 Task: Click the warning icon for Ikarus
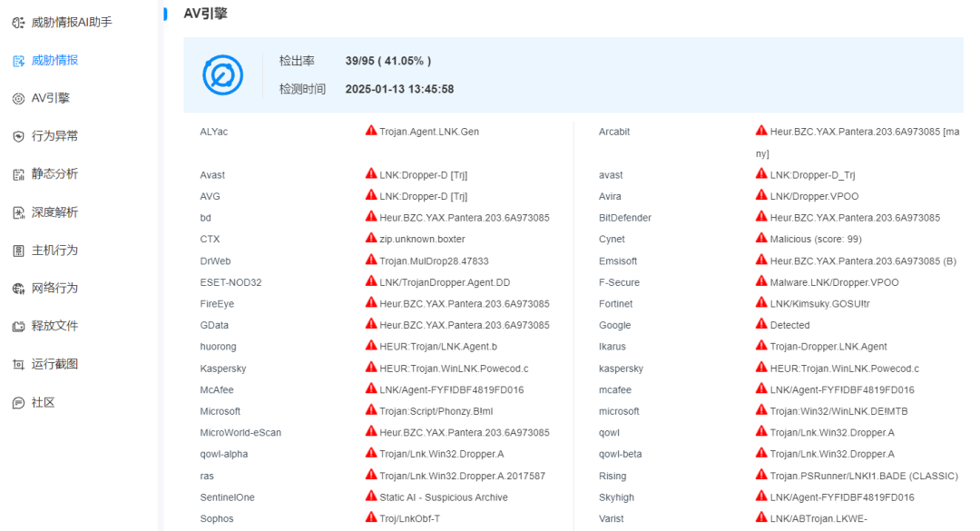tap(761, 345)
